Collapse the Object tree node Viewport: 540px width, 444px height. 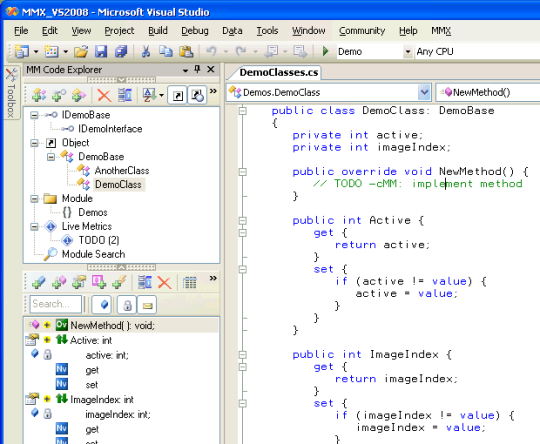click(34, 143)
